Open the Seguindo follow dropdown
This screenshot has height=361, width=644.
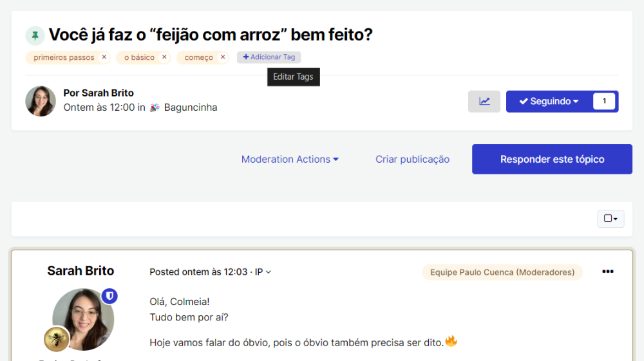[x=549, y=102]
